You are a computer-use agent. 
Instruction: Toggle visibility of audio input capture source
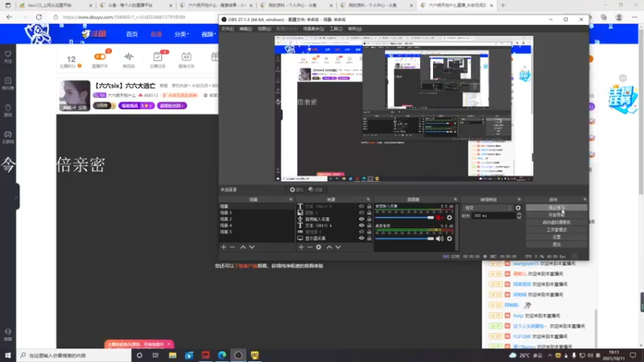coord(361,219)
